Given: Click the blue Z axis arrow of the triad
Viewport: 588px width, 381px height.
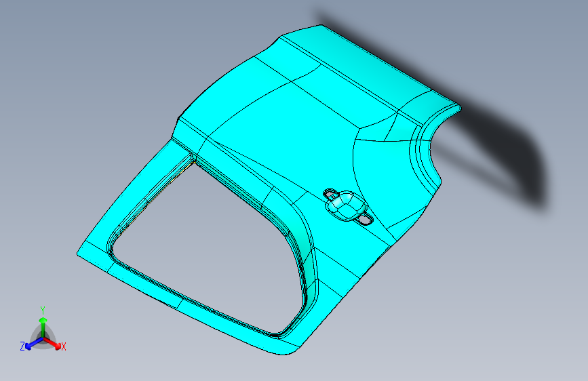Looking at the screenshot, I should coord(33,344).
